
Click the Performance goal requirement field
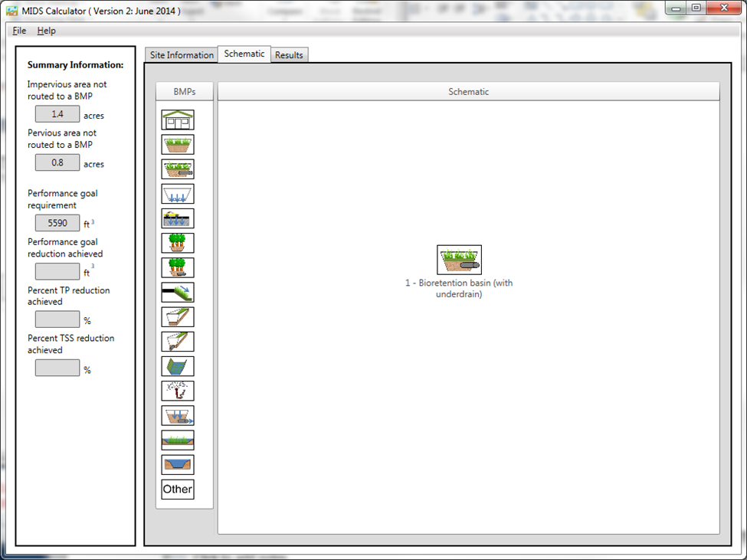[x=57, y=224]
